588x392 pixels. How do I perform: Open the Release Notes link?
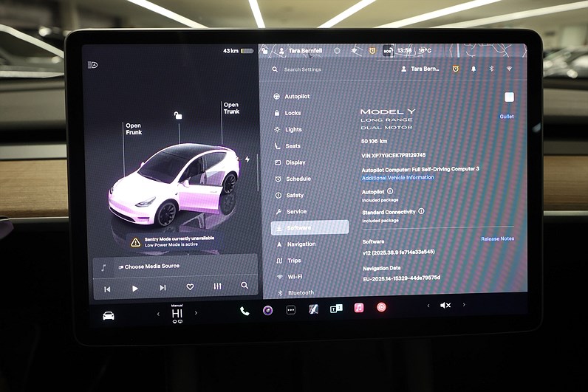click(497, 238)
